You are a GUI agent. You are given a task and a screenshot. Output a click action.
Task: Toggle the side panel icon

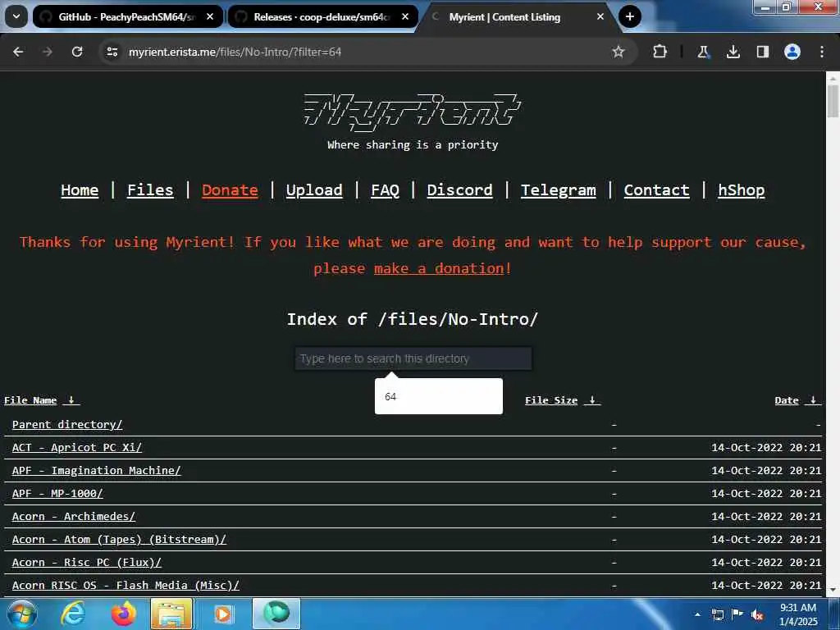click(762, 52)
